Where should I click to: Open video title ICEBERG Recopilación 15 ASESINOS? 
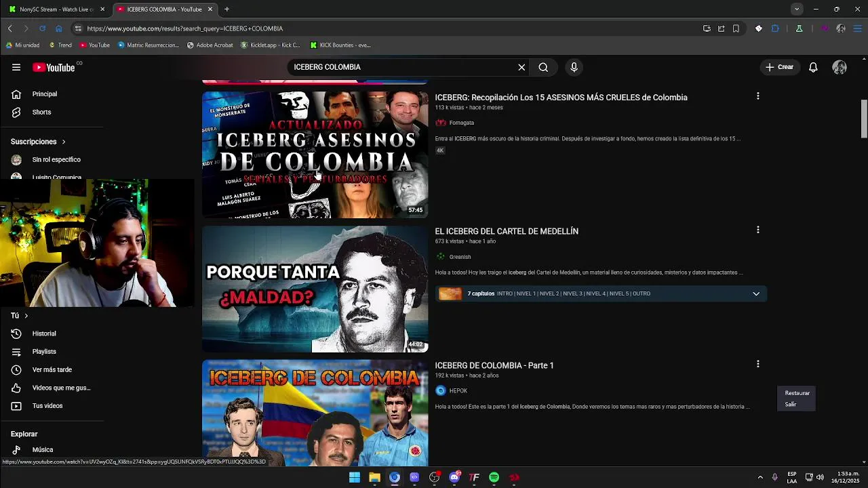[x=561, y=98]
